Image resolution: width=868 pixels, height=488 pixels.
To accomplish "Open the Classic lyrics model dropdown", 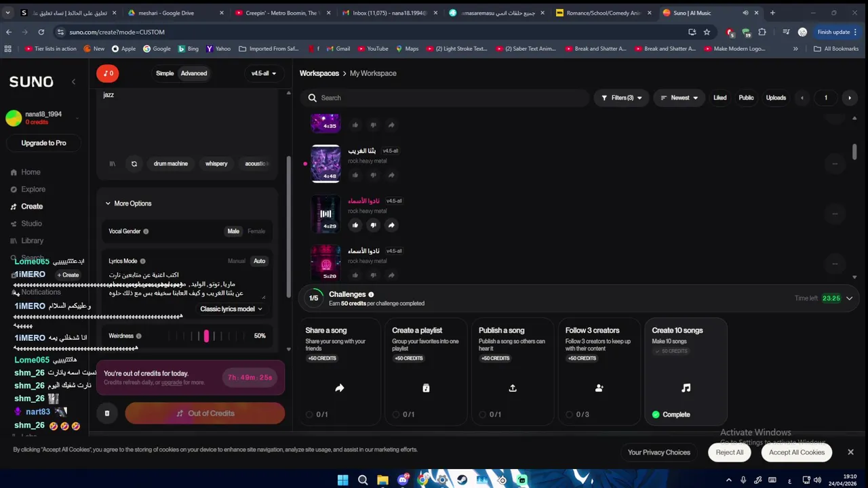I will click(x=231, y=309).
